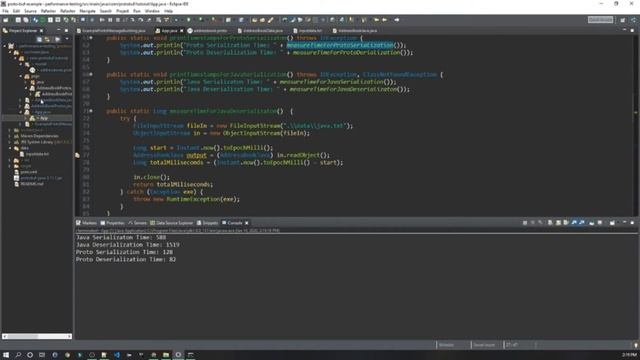Image resolution: width=640 pixels, height=360 pixels.
Task: Open the Edit menu
Action: point(16,11)
